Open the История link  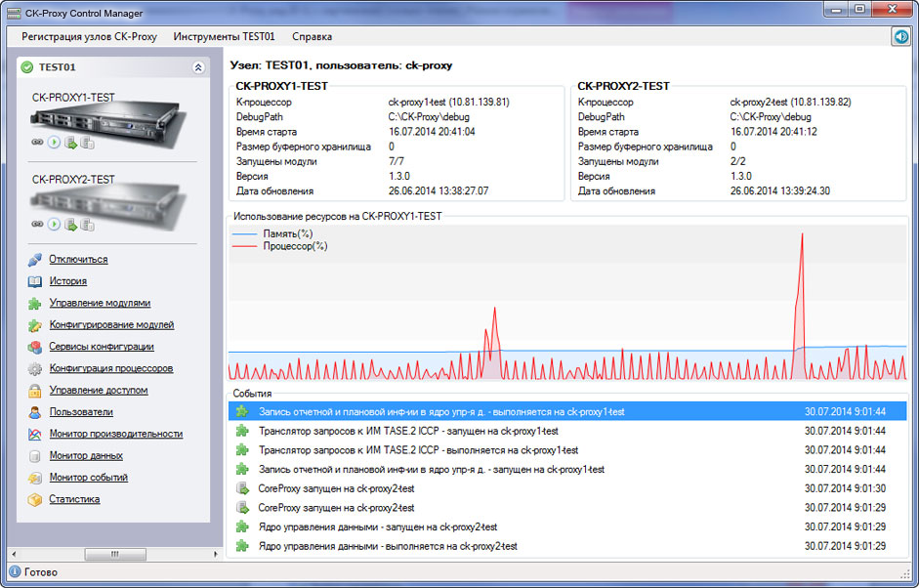(x=67, y=281)
